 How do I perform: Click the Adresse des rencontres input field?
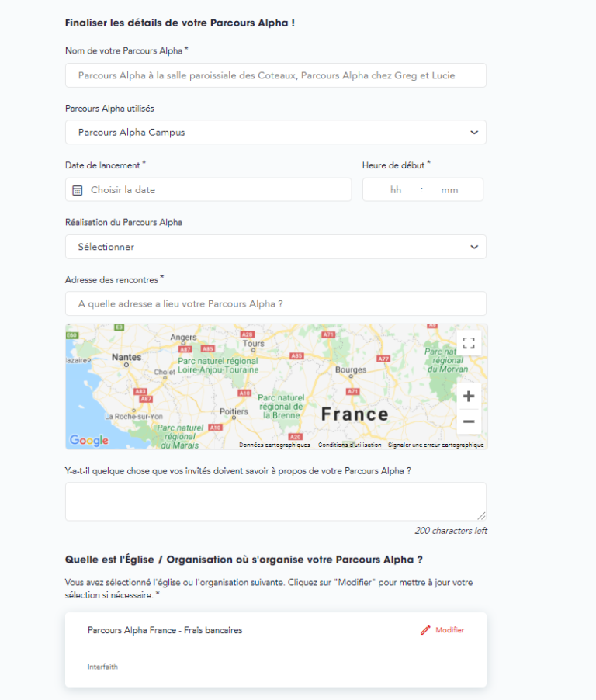tap(275, 303)
